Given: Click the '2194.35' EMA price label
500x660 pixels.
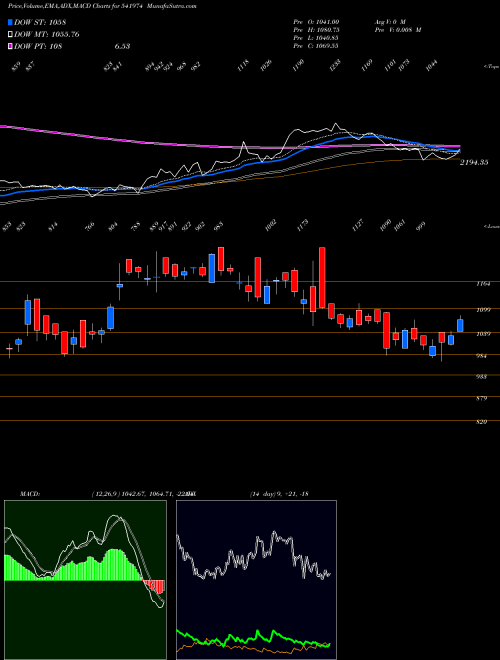Looking at the screenshot, I should [x=474, y=162].
